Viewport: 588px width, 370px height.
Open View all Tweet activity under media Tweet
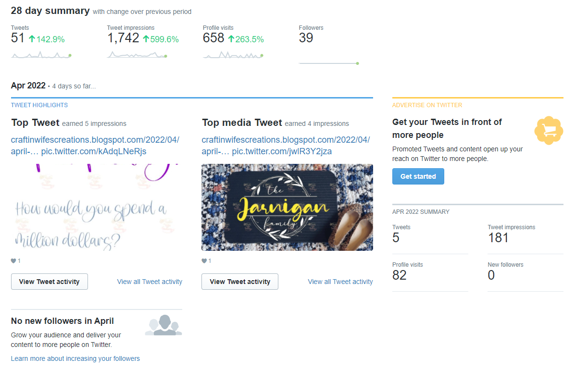coord(340,282)
